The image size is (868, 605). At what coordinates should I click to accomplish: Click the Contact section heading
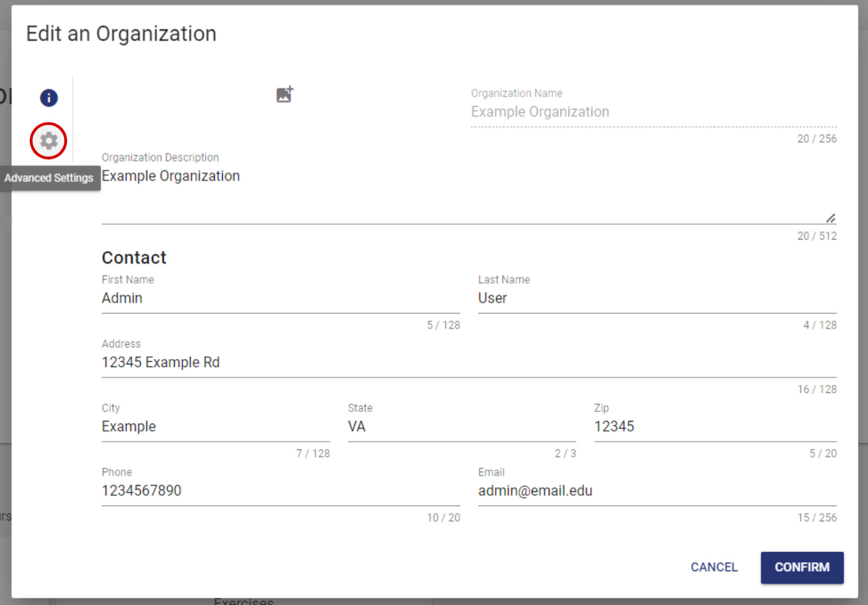(134, 258)
